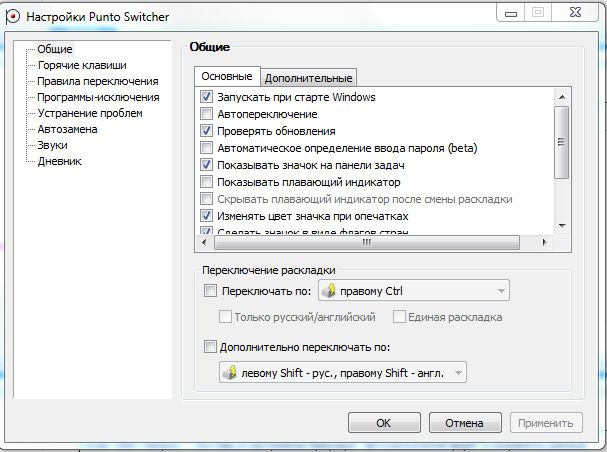Viewport: 607px width, 452px height.
Task: Disable "Запускать при старте Windows" checkbox
Action: click(x=206, y=97)
